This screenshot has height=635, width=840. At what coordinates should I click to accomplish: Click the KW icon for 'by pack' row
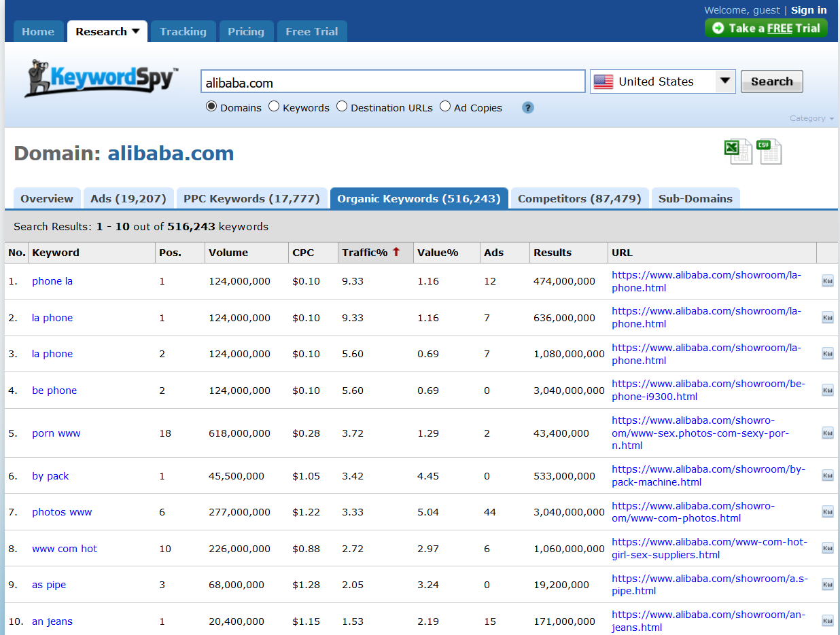pos(827,476)
